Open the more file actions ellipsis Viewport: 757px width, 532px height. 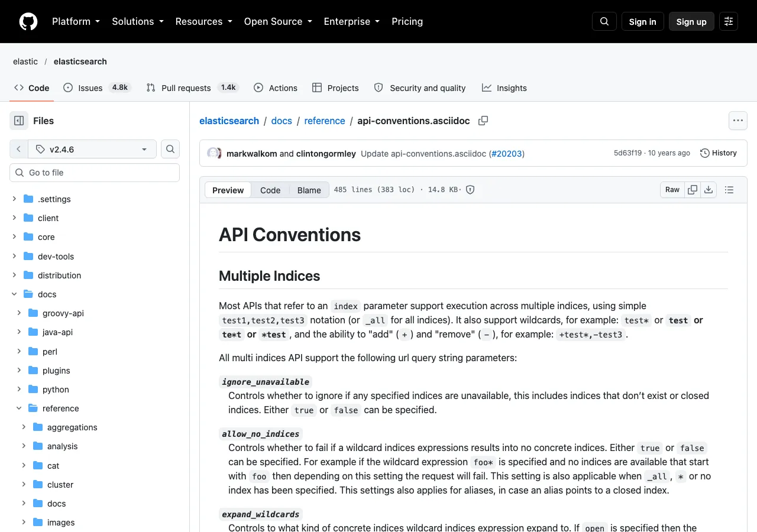pos(738,121)
